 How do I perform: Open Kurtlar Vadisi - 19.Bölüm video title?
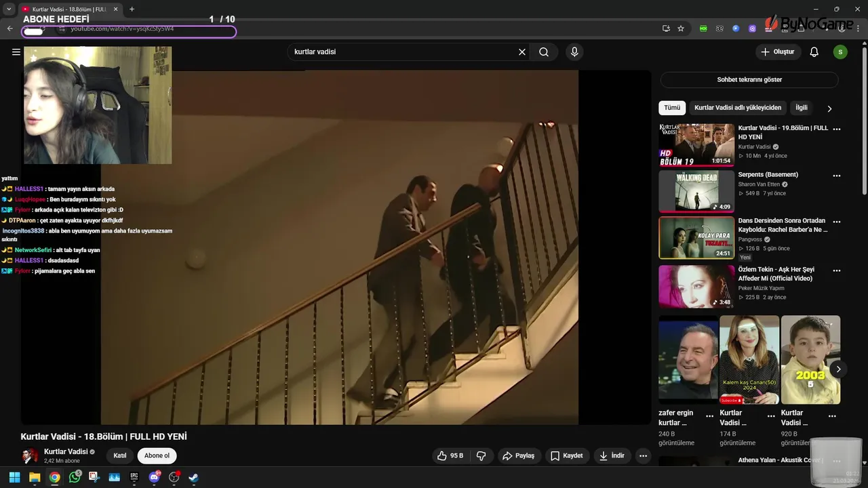point(783,132)
